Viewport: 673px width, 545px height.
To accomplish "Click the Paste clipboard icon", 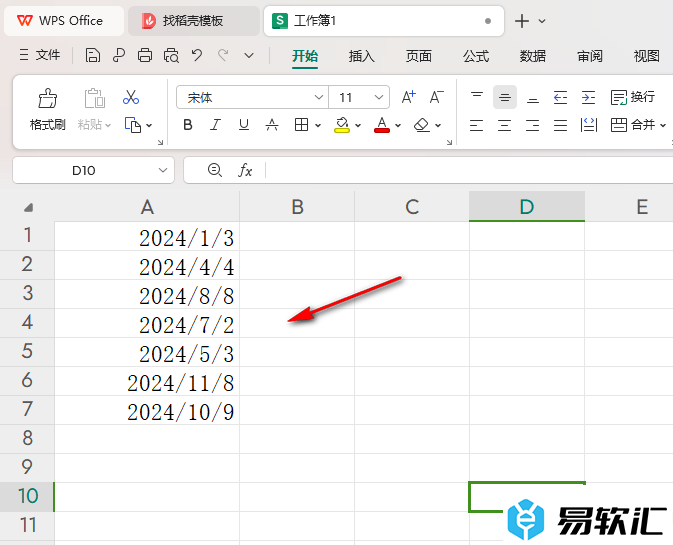I will 94,98.
